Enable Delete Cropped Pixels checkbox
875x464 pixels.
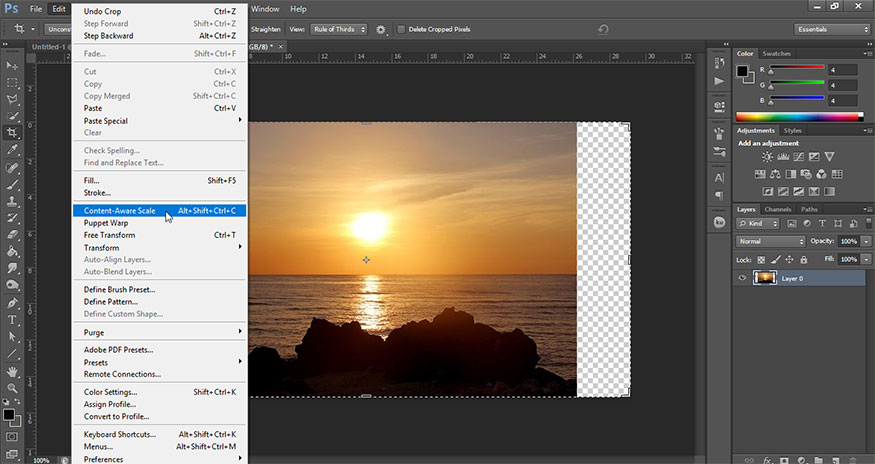402,29
